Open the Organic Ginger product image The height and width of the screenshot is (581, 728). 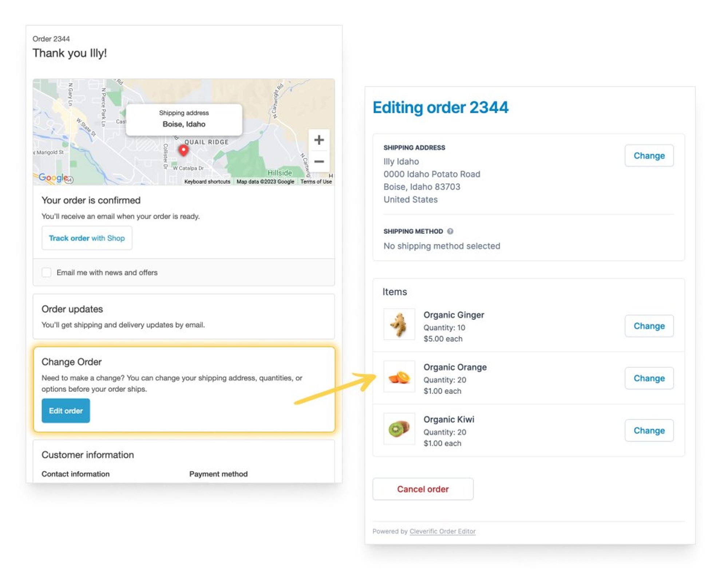tap(399, 324)
